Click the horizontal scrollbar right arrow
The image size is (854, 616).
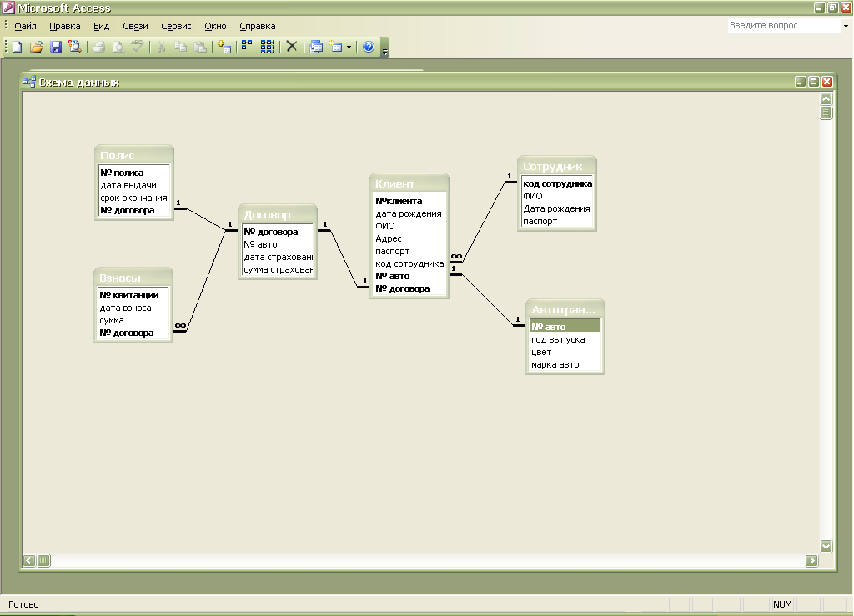coord(811,560)
